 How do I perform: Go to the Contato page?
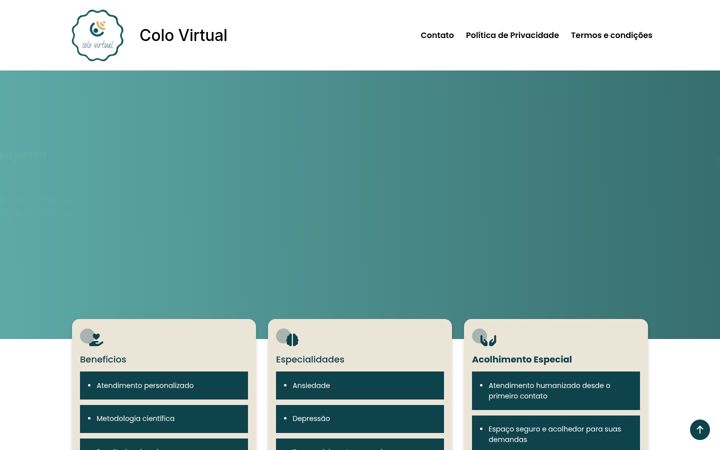tap(437, 35)
